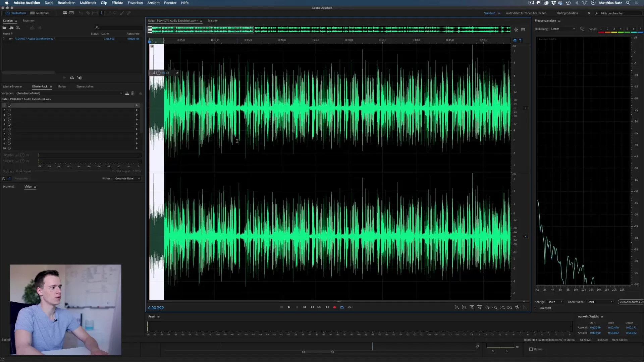Save effects rack preset icon
The width and height of the screenshot is (644, 362).
pos(127,94)
